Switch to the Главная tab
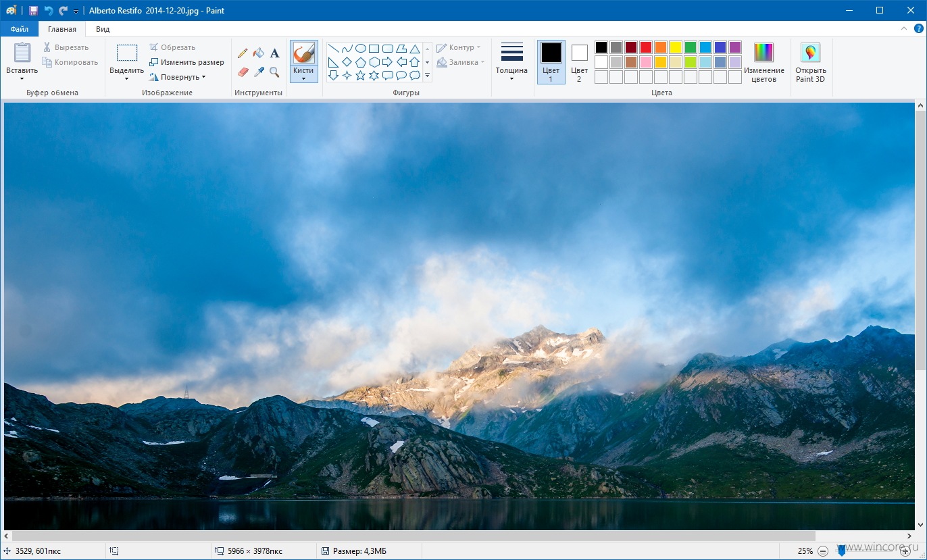 pyautogui.click(x=62, y=29)
